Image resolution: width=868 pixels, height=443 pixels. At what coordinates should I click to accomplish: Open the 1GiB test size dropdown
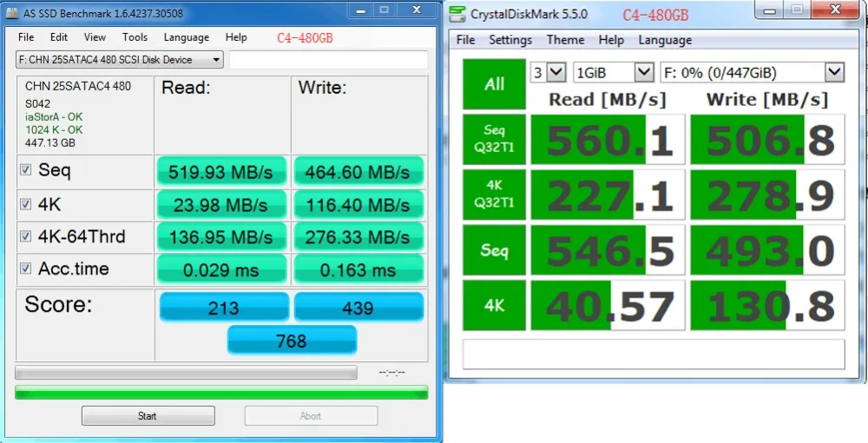point(614,73)
